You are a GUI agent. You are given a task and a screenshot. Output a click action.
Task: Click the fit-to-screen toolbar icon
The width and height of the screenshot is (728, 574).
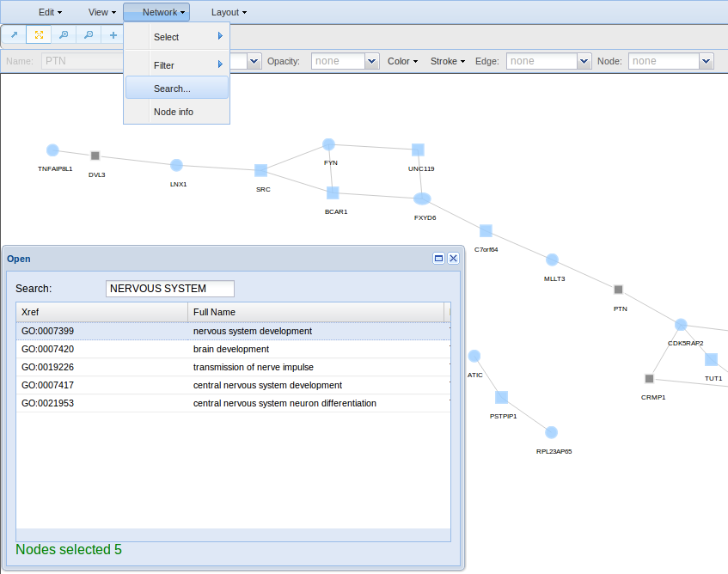[x=39, y=35]
